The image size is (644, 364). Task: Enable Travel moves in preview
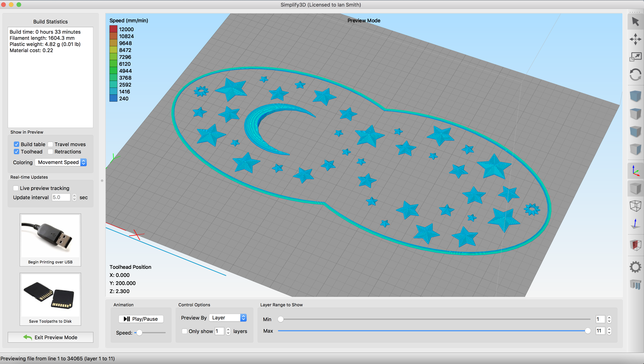click(x=51, y=144)
